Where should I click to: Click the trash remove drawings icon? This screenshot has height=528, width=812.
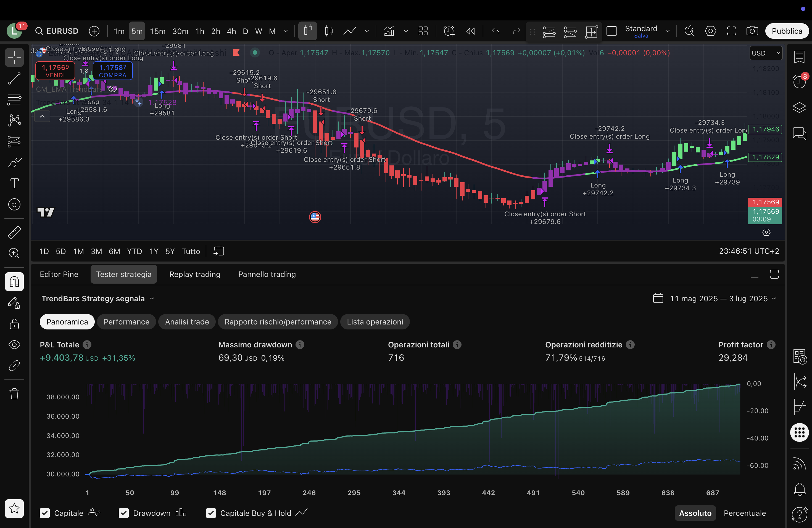[x=14, y=394]
